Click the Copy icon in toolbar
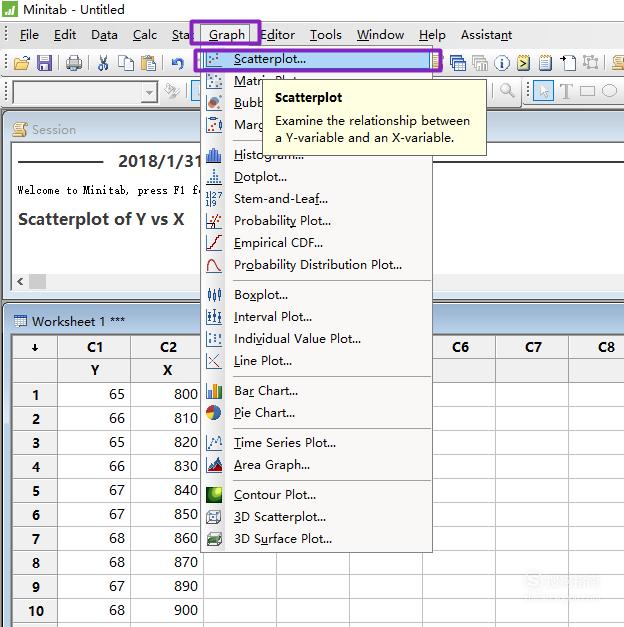 pyautogui.click(x=126, y=63)
